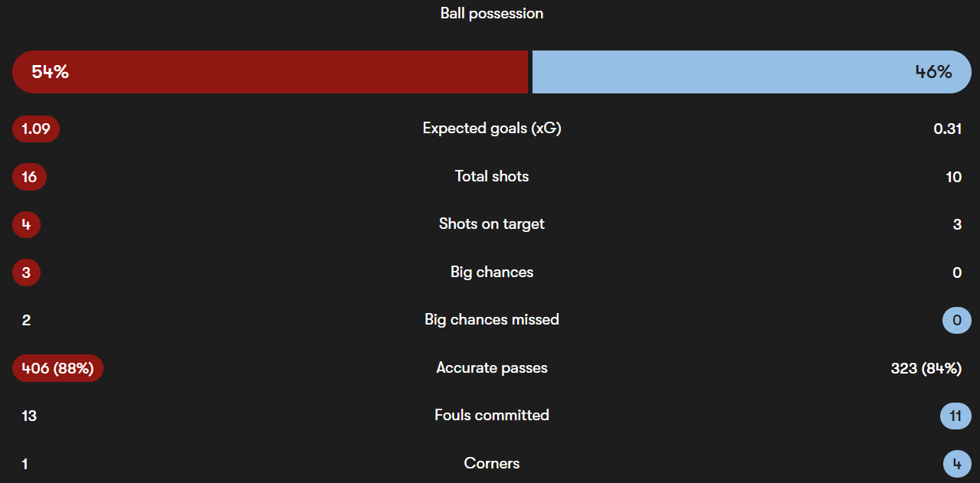Click the red 54% possession bar
The width and height of the screenshot is (980, 483).
(270, 72)
